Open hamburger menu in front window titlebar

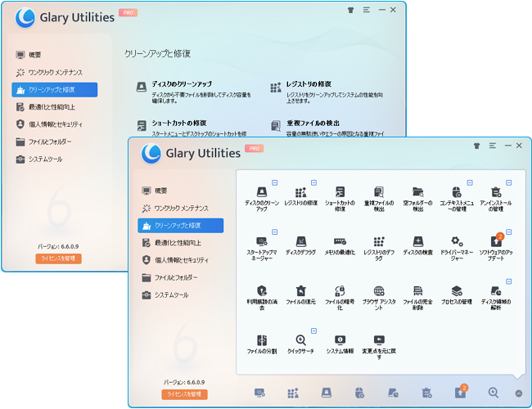click(492, 146)
